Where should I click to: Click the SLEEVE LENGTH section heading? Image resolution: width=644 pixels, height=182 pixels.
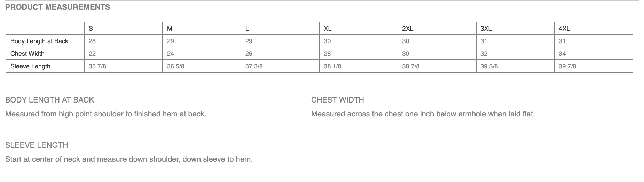(x=37, y=145)
